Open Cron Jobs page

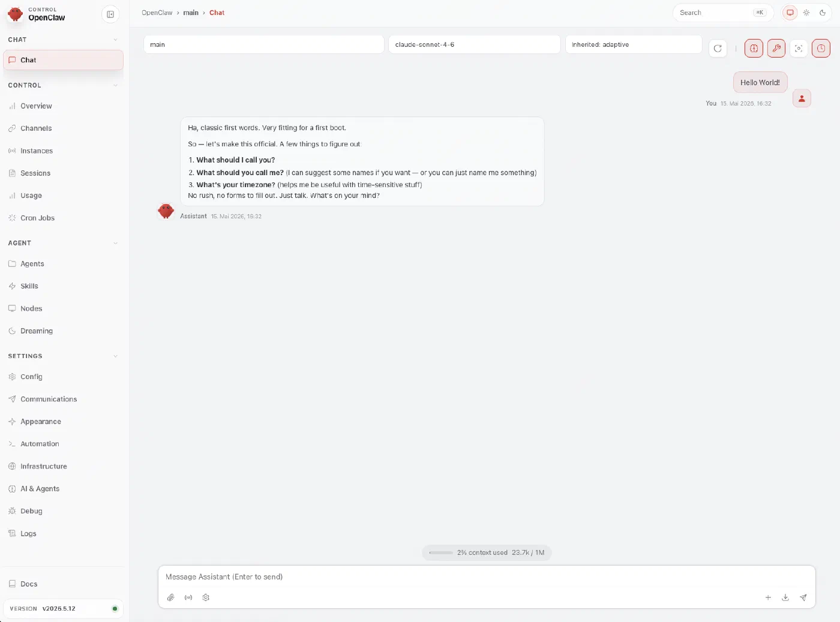pyautogui.click(x=63, y=218)
